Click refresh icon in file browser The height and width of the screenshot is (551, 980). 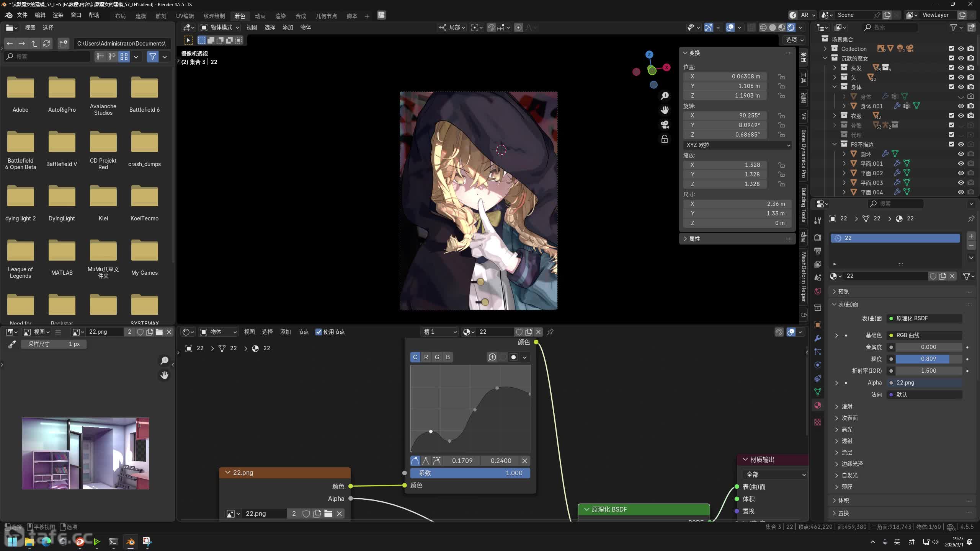click(x=46, y=44)
